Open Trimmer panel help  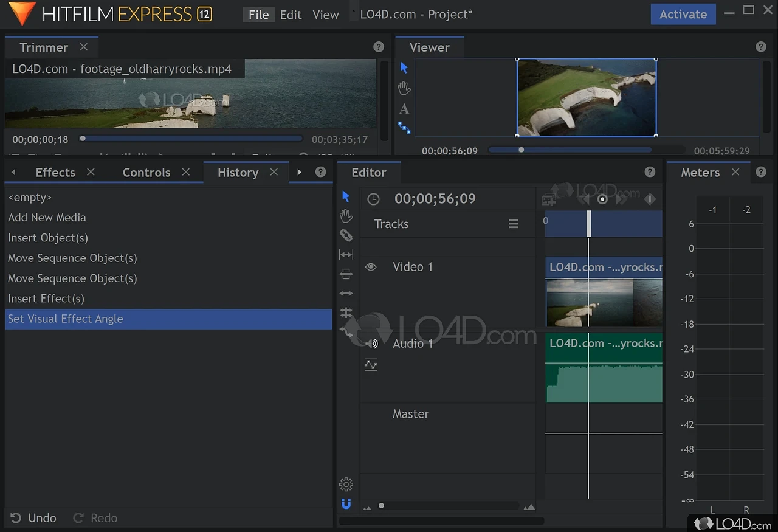click(x=379, y=47)
